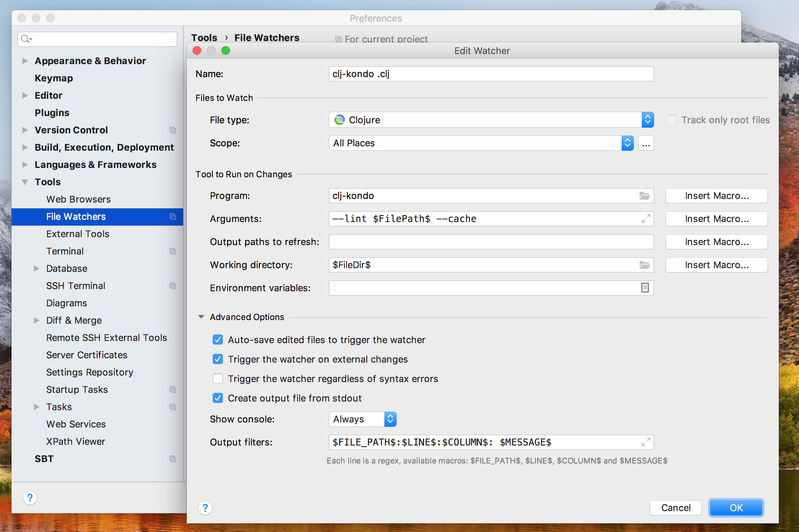Disable Auto-save edited files to trigger watcher

coord(218,340)
